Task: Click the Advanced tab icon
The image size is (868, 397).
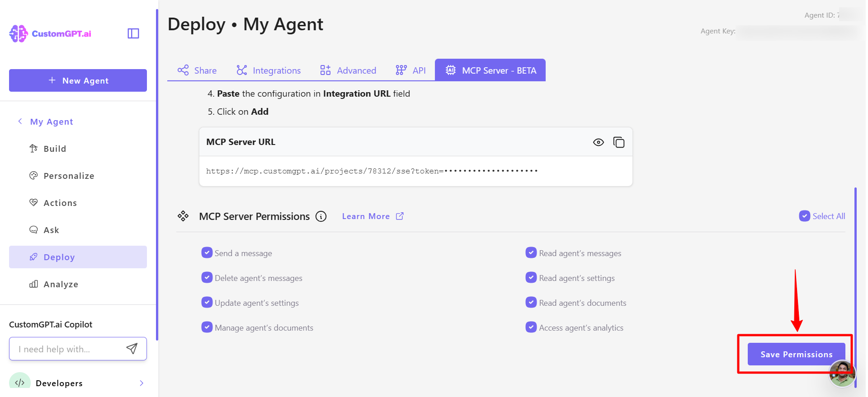Action: point(325,70)
